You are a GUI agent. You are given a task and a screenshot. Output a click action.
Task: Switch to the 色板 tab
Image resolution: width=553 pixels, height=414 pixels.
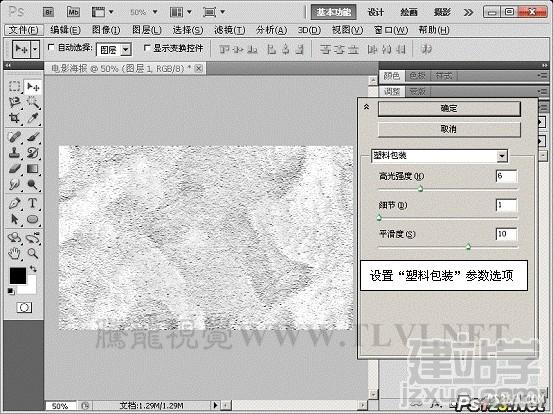pyautogui.click(x=418, y=76)
